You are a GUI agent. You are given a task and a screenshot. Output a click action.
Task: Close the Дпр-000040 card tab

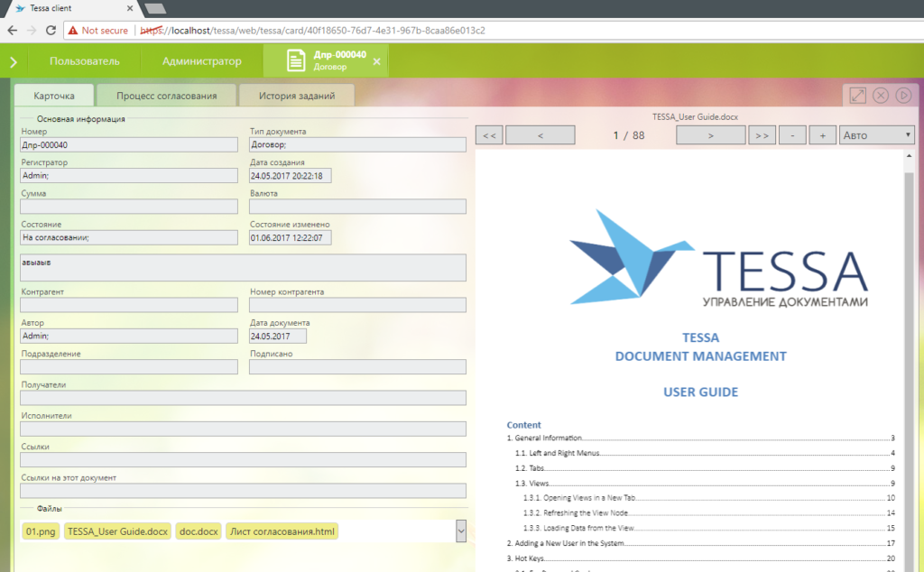click(x=377, y=62)
